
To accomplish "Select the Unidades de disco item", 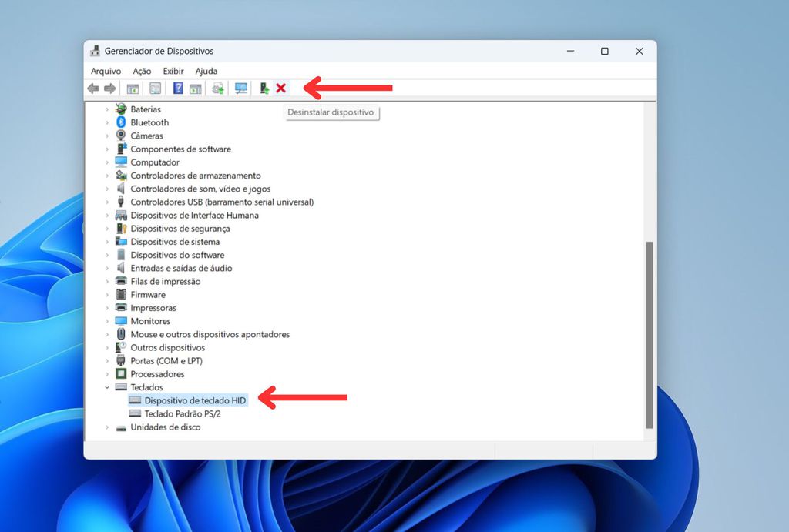I will (x=165, y=427).
